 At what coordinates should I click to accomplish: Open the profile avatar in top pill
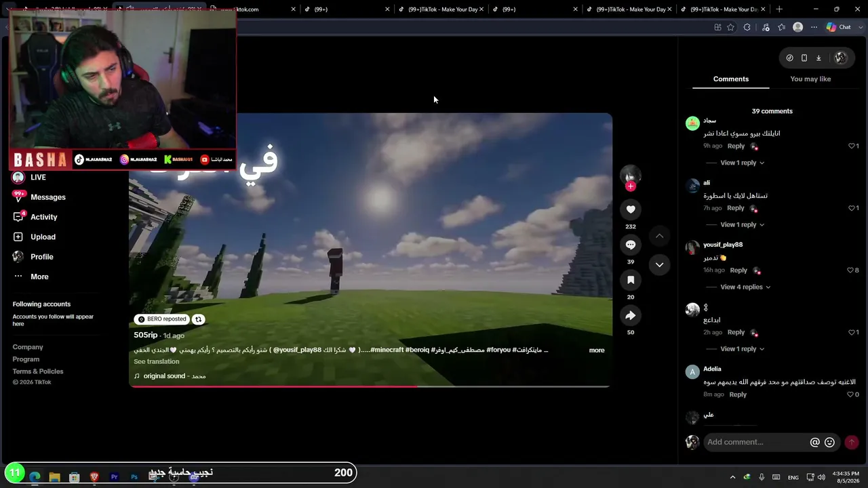coord(840,58)
